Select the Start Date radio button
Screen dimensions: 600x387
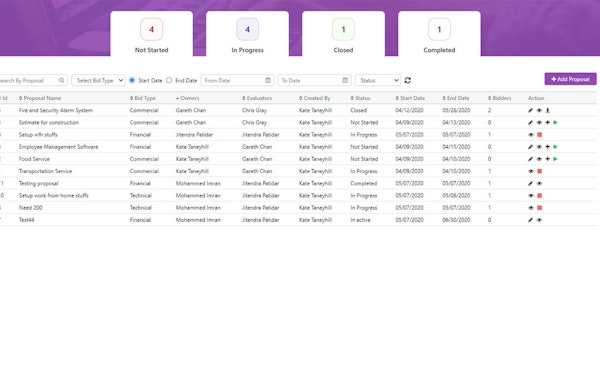[x=132, y=80]
